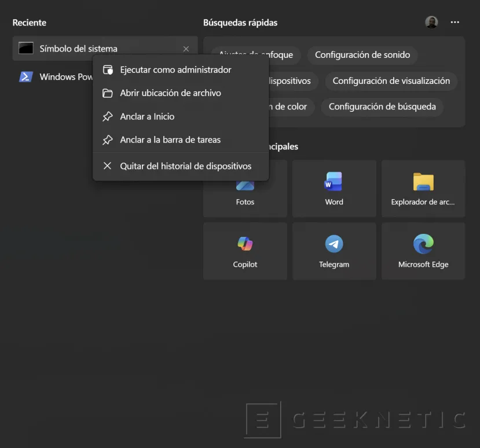Start Copilot from the apps grid
The height and width of the screenshot is (448, 480).
tap(245, 251)
